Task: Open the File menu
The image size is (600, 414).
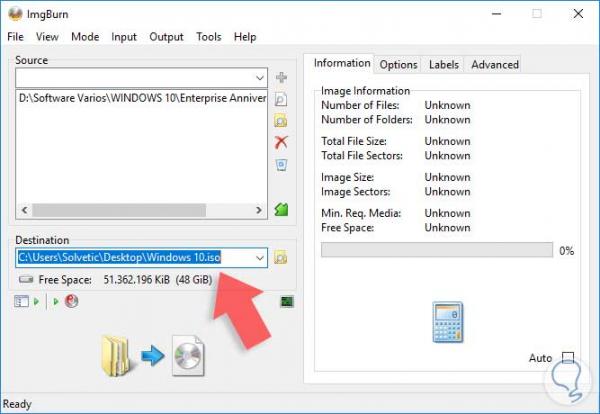Action: pos(15,37)
